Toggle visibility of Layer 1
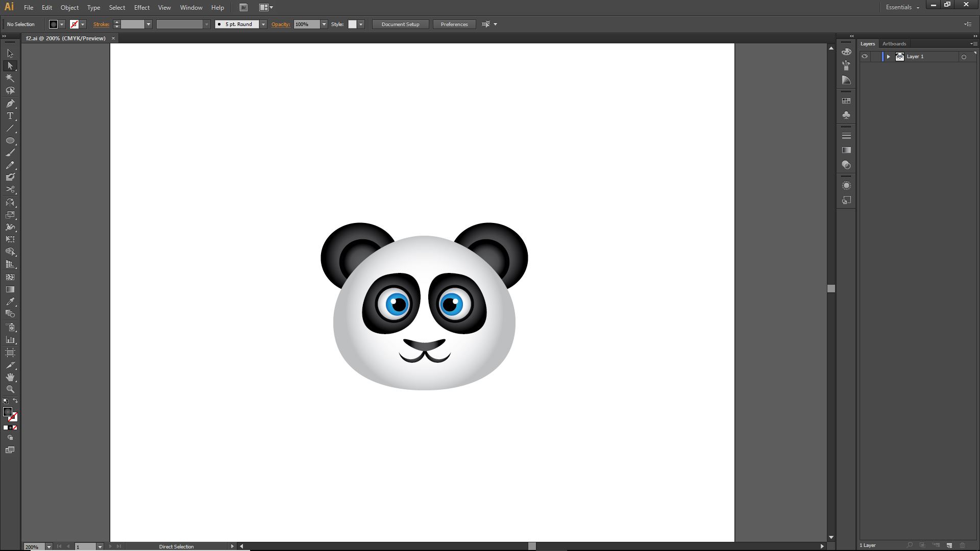This screenshot has height=551, width=980. 865,57
